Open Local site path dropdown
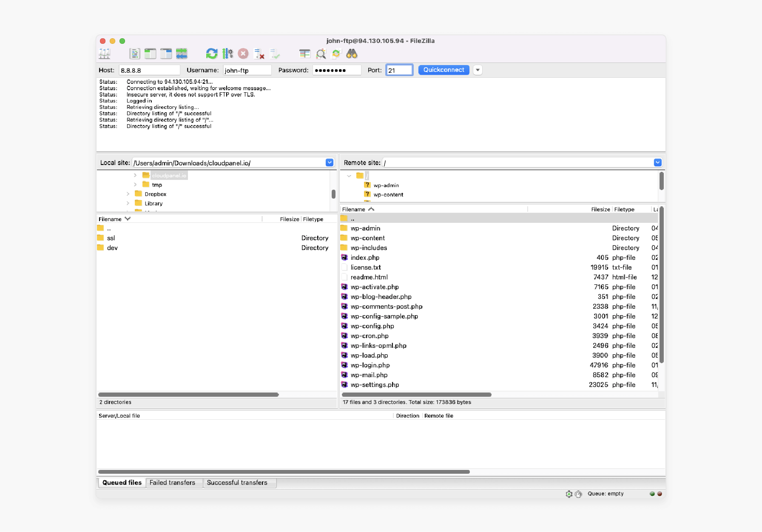The height and width of the screenshot is (532, 762). click(x=330, y=162)
